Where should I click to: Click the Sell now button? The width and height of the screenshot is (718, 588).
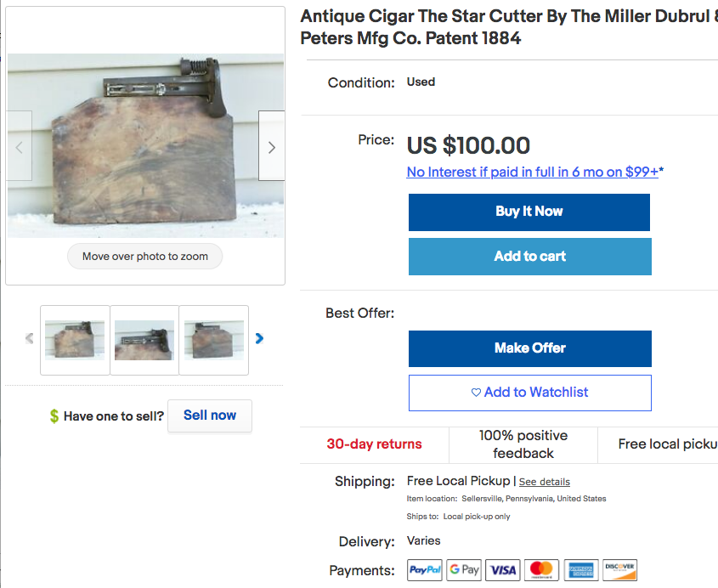[x=210, y=416]
